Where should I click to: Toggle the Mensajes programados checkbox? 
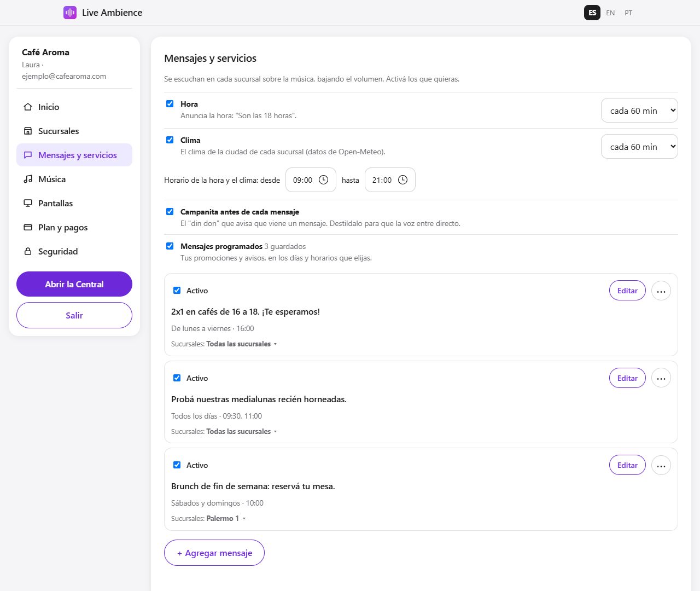(x=170, y=246)
